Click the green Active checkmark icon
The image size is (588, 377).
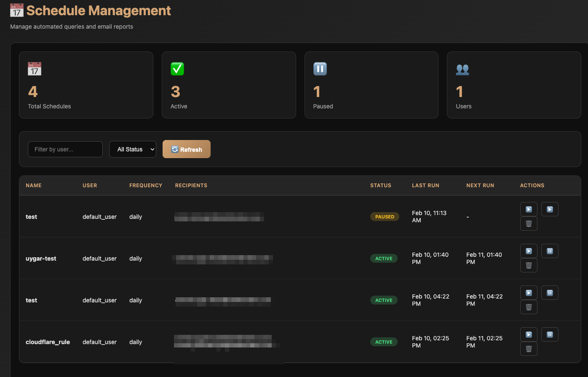176,69
